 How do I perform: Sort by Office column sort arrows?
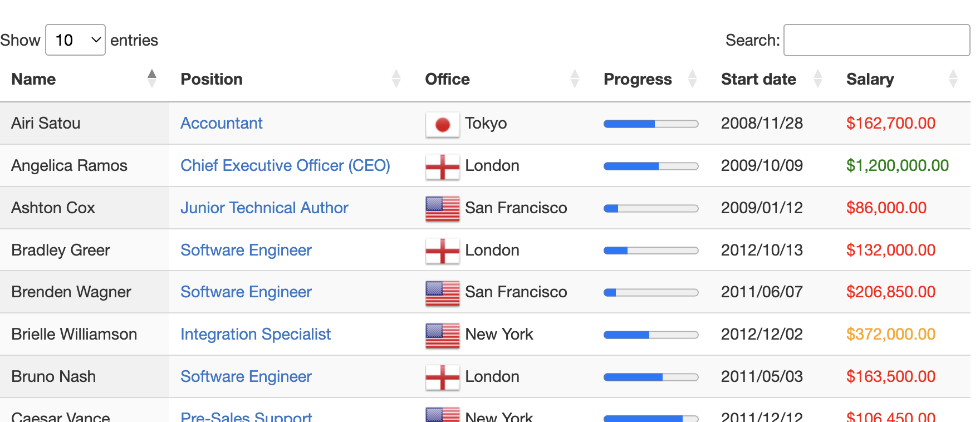pyautogui.click(x=575, y=79)
